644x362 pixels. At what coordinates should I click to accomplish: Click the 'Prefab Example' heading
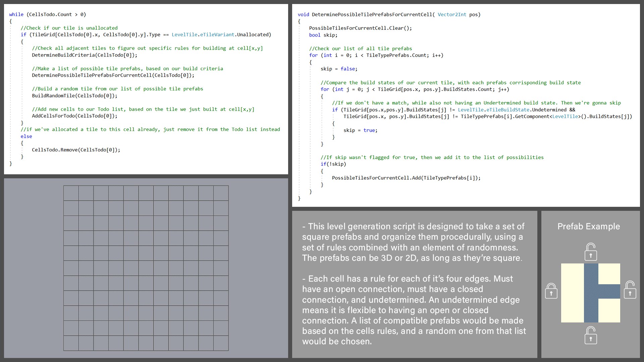tap(588, 226)
